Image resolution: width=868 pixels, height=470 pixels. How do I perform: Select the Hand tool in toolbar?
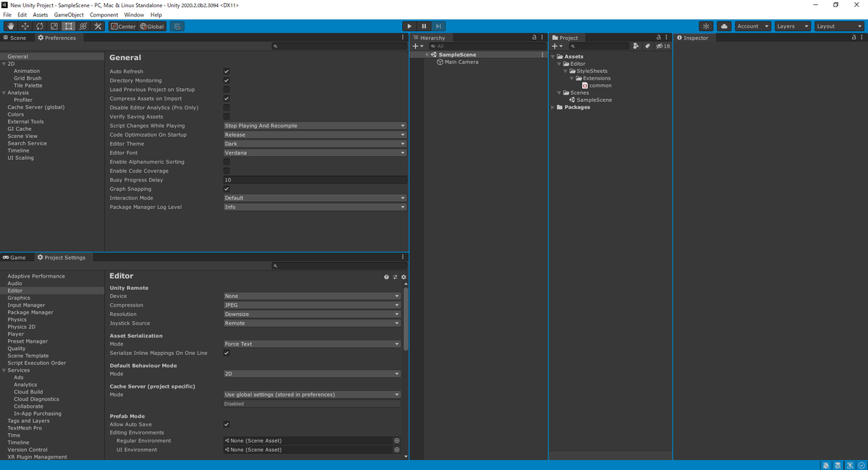tap(11, 26)
